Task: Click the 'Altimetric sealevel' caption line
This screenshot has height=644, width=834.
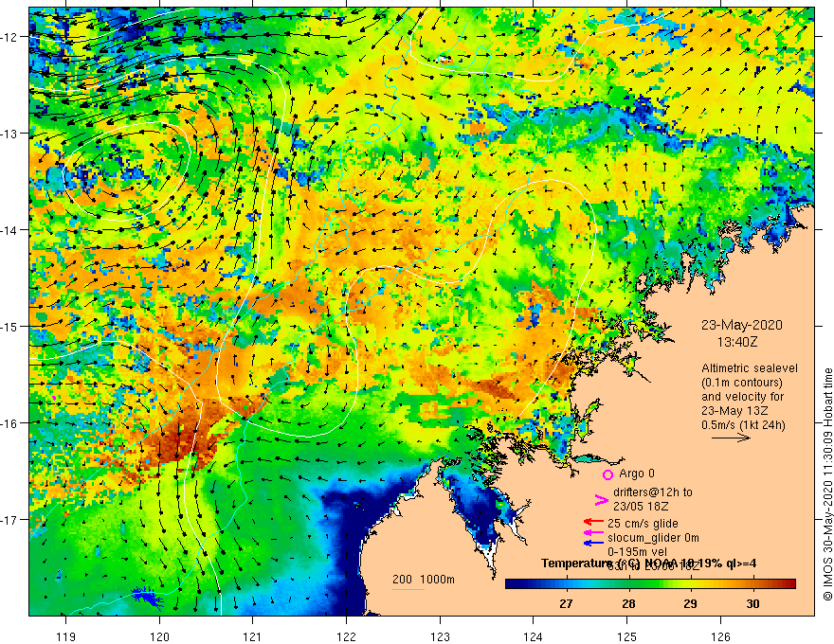Action: pos(750,368)
